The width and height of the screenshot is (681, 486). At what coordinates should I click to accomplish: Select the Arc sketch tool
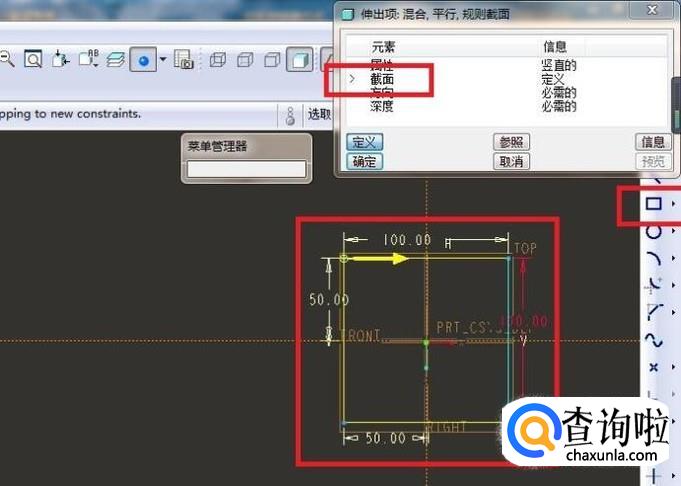click(653, 258)
